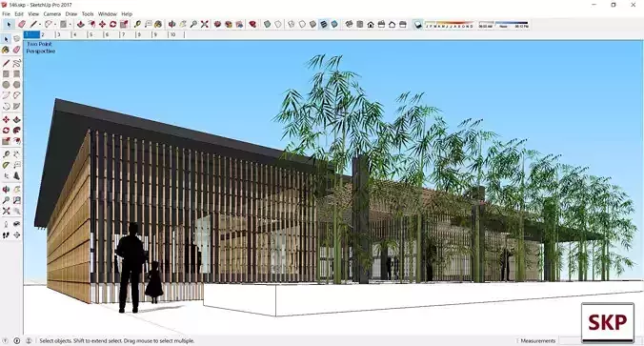Activate the Orbit tool in the top toolbar

[x=171, y=24]
